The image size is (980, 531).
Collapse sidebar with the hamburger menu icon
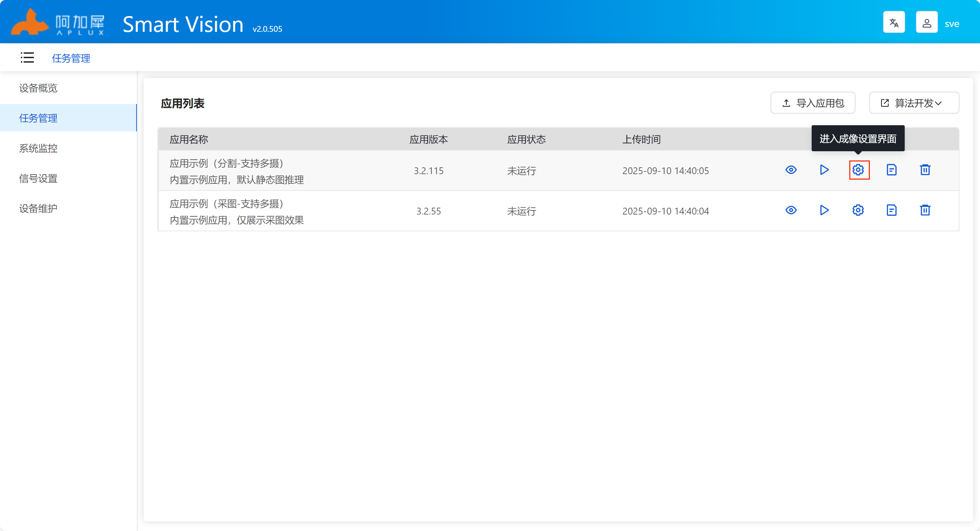pos(27,57)
